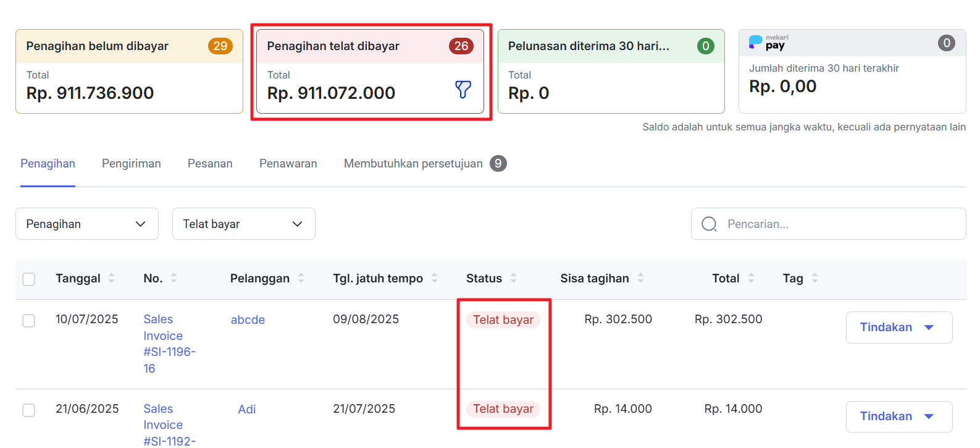Sort by Sisa tagihan column
The image size is (980, 448).
(x=640, y=278)
